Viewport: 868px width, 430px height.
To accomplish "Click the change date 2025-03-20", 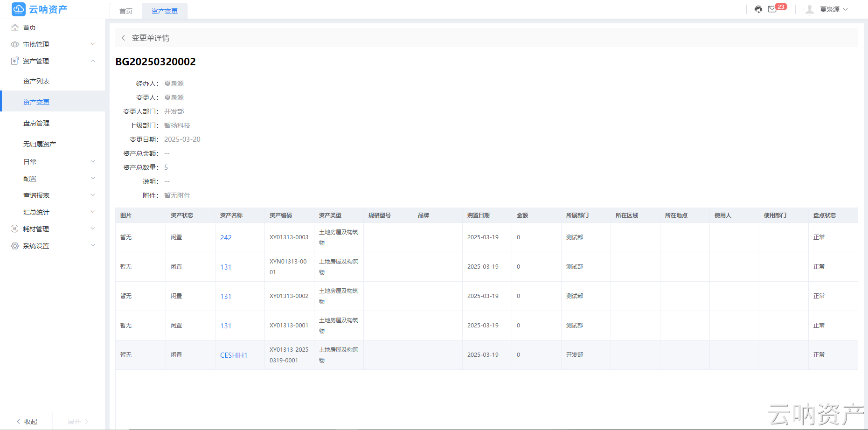I will pos(182,139).
